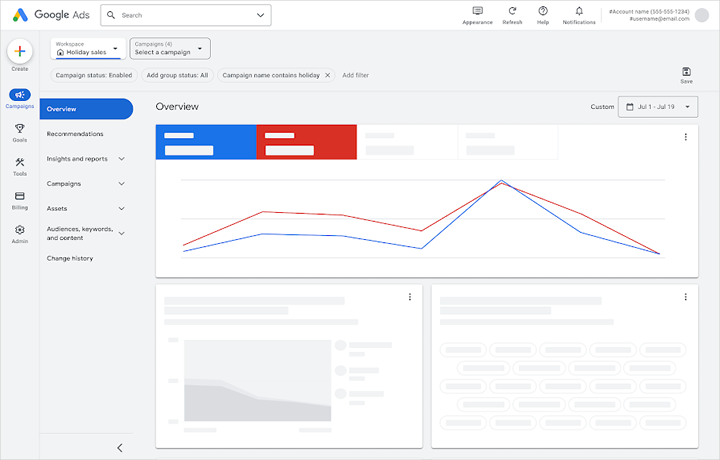Open the Select a campaign dropdown
The height and width of the screenshot is (460, 720).
point(170,48)
